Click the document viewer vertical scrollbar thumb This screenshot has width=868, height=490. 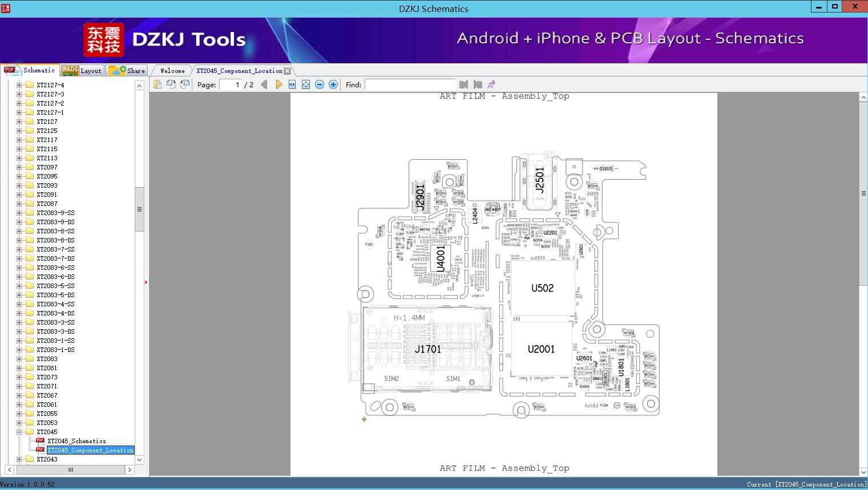[x=863, y=194]
